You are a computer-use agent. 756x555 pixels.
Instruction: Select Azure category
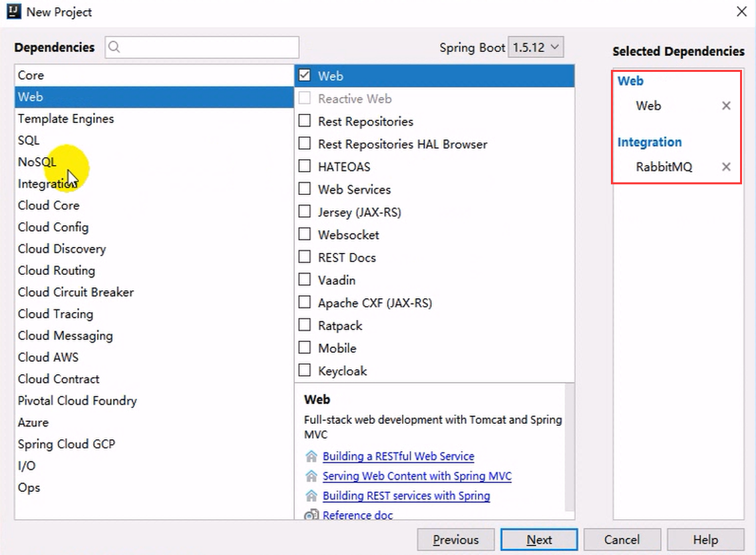pyautogui.click(x=154, y=423)
